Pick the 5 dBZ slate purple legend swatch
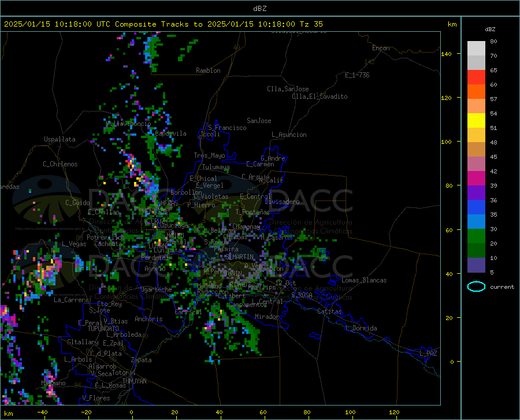 (x=476, y=265)
